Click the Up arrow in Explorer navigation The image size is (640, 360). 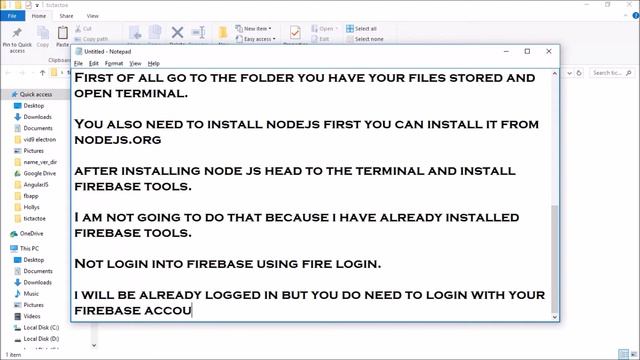pos(42,73)
